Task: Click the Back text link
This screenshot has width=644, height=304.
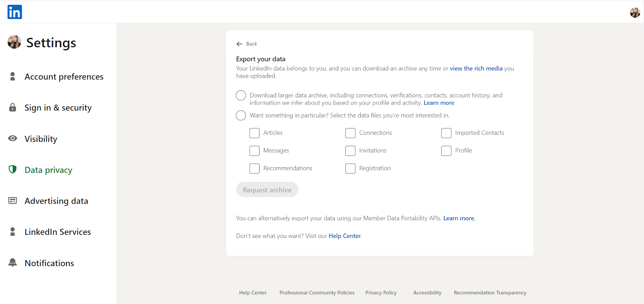Action: 252,44
